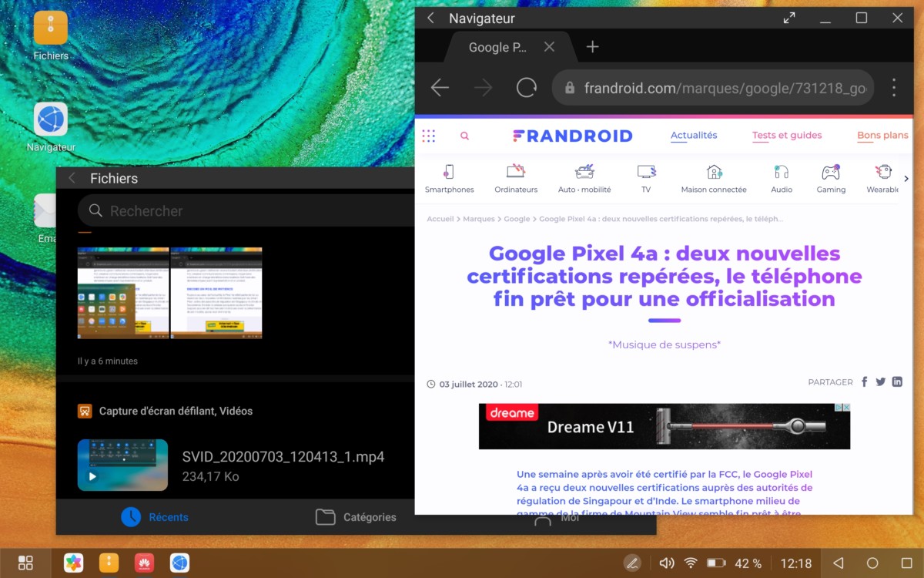Click the Marques breadcrumb link
Viewport: 924px width, 578px height.
pyautogui.click(x=479, y=219)
